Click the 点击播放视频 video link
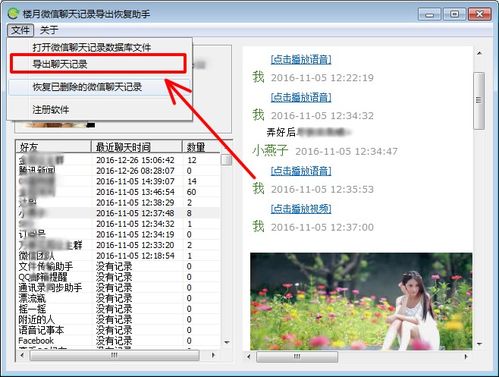 [x=301, y=209]
